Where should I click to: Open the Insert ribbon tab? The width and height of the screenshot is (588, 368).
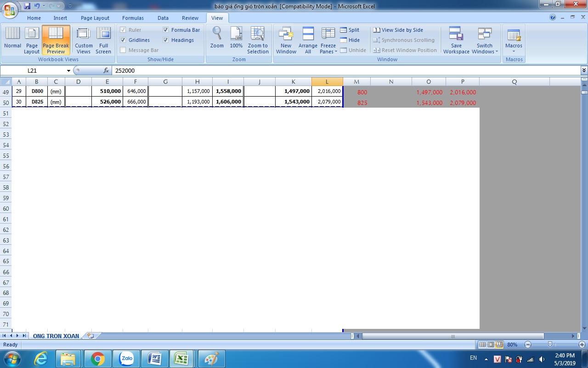pyautogui.click(x=60, y=18)
